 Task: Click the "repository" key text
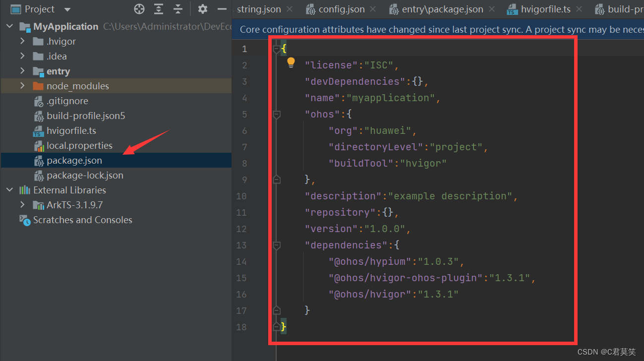[x=340, y=212]
